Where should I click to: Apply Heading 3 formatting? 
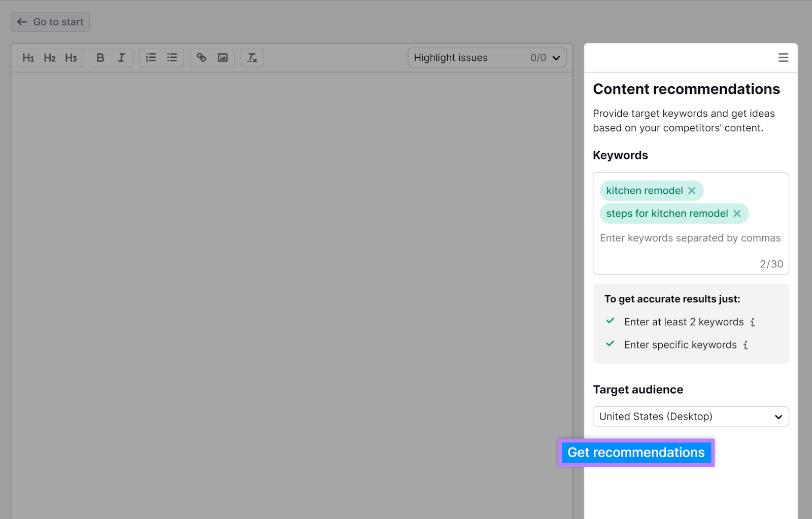[71, 57]
